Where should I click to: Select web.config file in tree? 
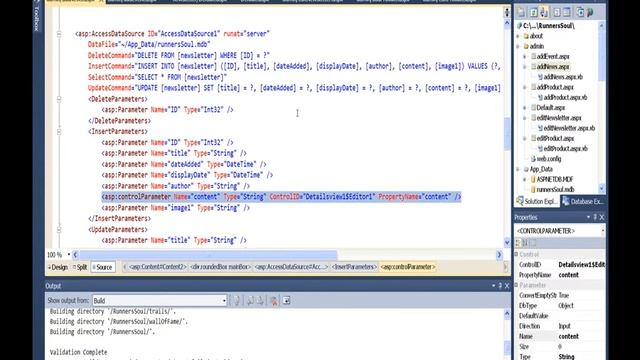549,159
